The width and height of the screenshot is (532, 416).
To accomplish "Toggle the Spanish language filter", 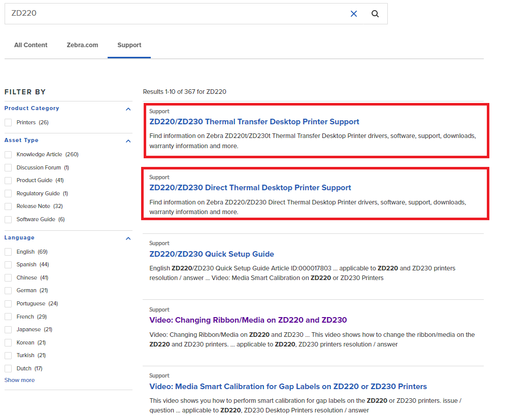I will 8,265.
